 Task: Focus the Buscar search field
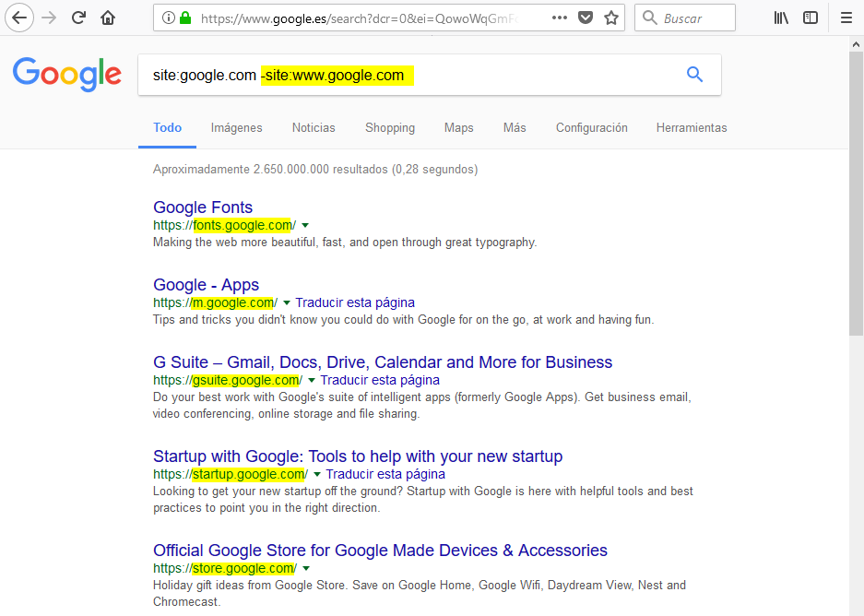tap(685, 18)
